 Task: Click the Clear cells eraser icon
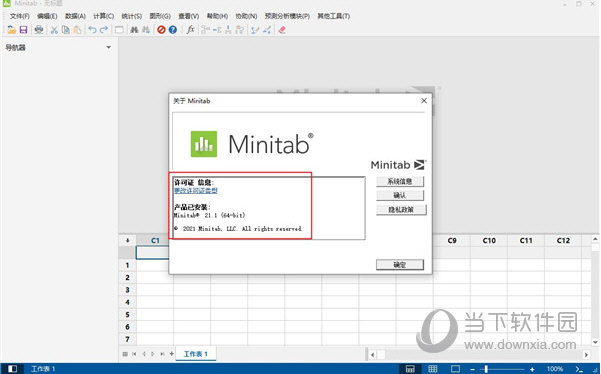(282, 30)
